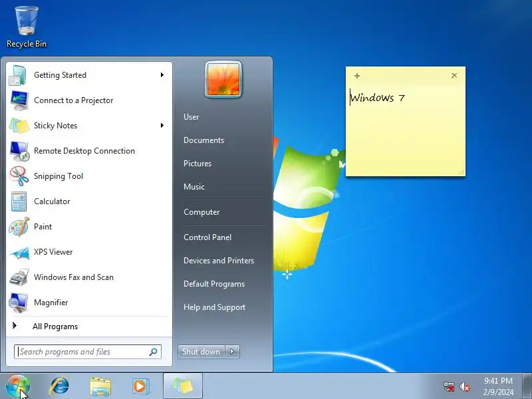Viewport: 532px width, 399px height.
Task: Click the network status tray icon
Action: coord(448,386)
